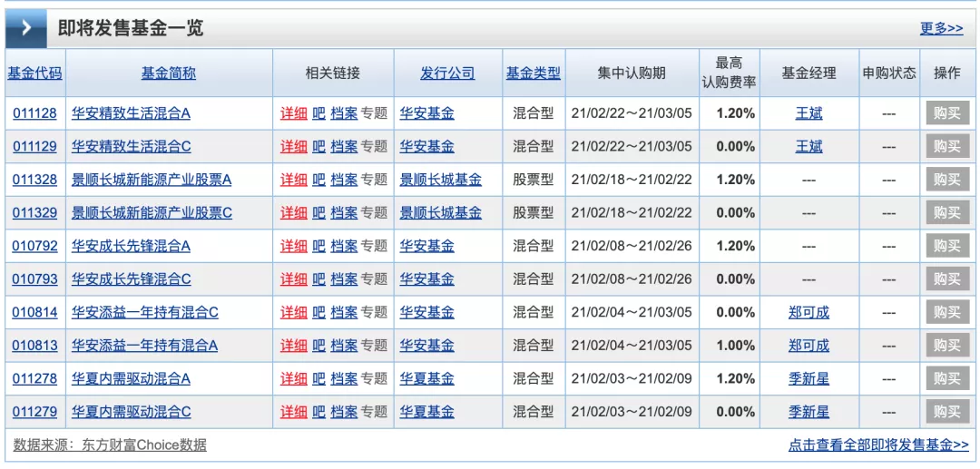Click 吧 for 华安精致生活混合C
The width and height of the screenshot is (980, 469).
(318, 147)
